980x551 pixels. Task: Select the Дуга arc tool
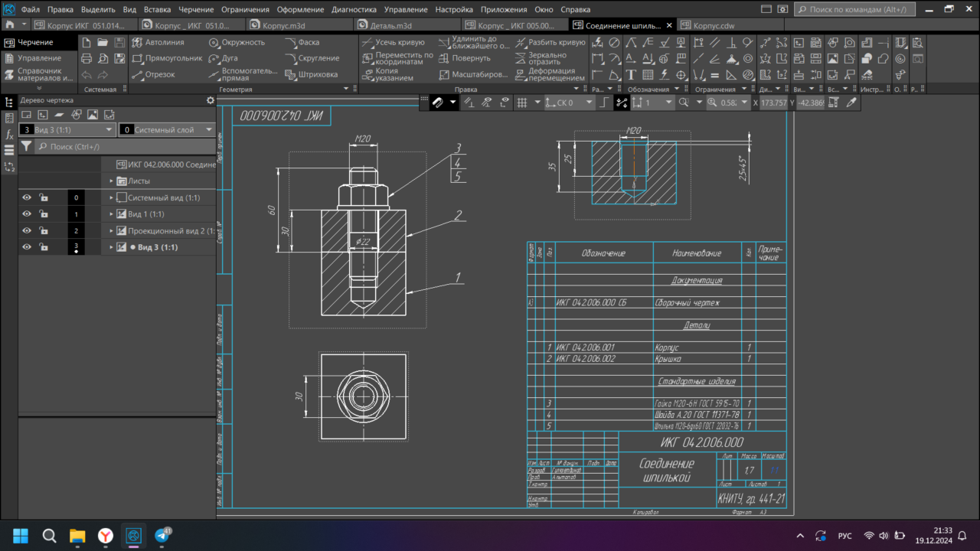click(x=223, y=58)
